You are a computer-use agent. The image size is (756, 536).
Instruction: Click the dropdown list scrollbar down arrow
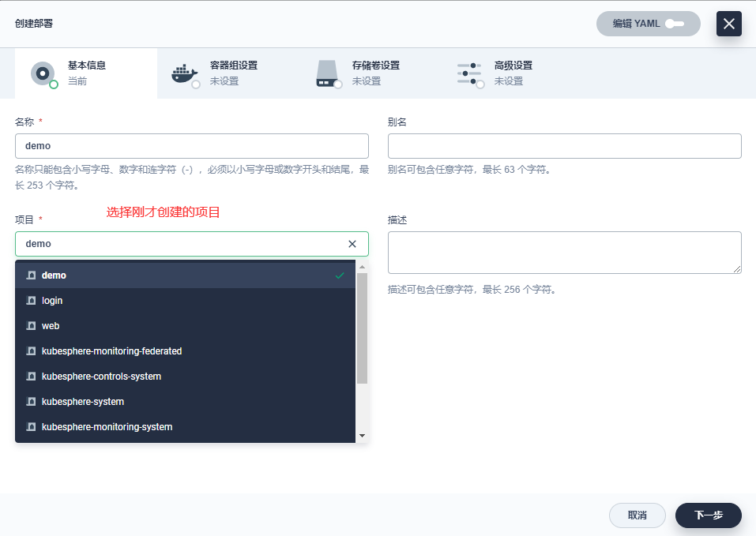(x=362, y=436)
